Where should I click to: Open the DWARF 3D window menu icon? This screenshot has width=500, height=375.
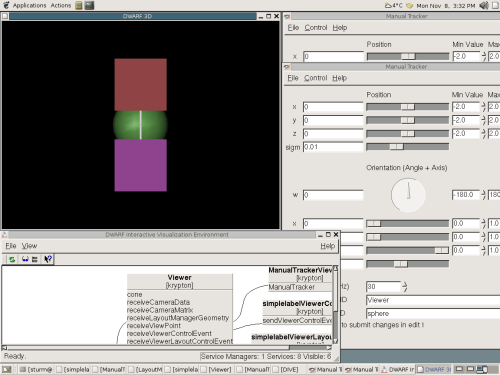[5, 16]
